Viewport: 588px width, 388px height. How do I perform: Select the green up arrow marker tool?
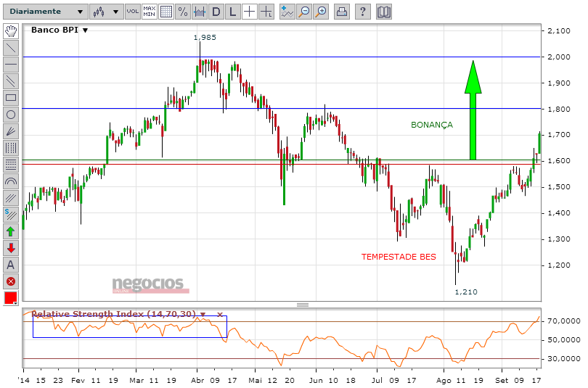[x=11, y=231]
